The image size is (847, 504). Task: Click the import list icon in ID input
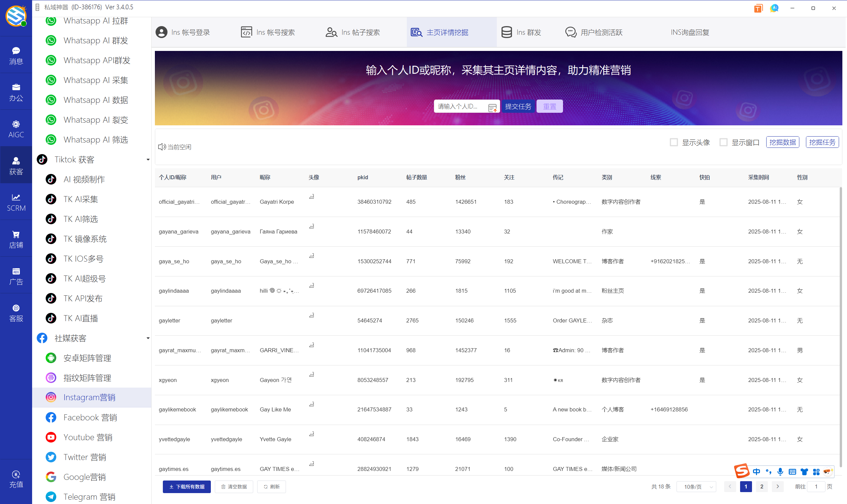click(x=492, y=107)
